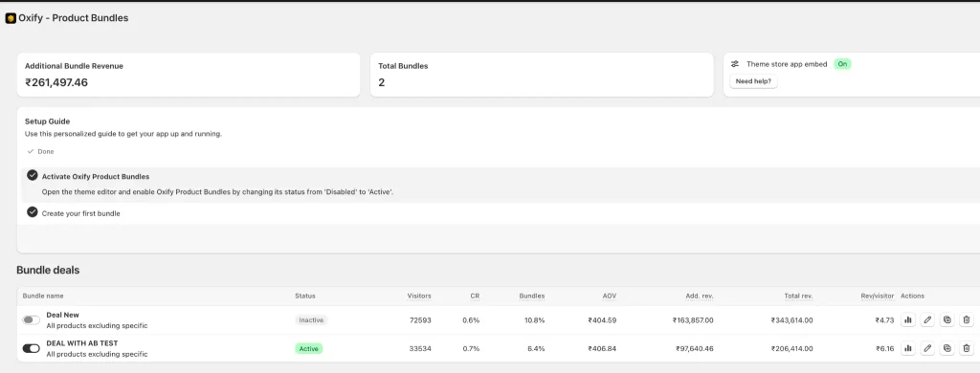Click the ₹4.73 revenue per visitor cell

(884, 319)
